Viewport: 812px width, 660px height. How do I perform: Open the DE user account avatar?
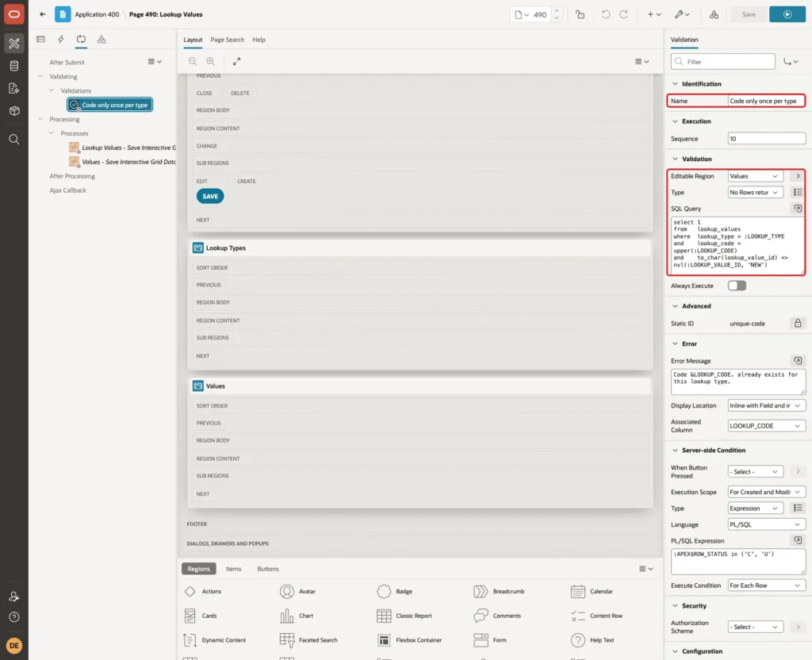pyautogui.click(x=14, y=646)
